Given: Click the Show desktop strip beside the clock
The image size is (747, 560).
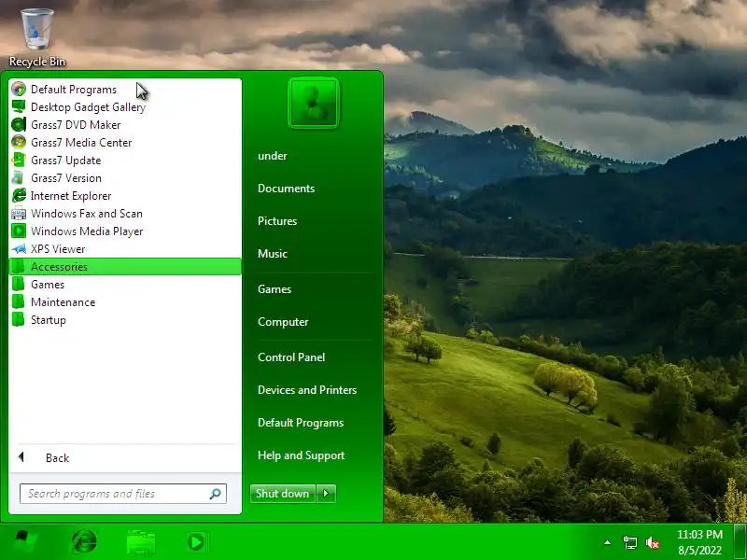Looking at the screenshot, I should (x=740, y=542).
